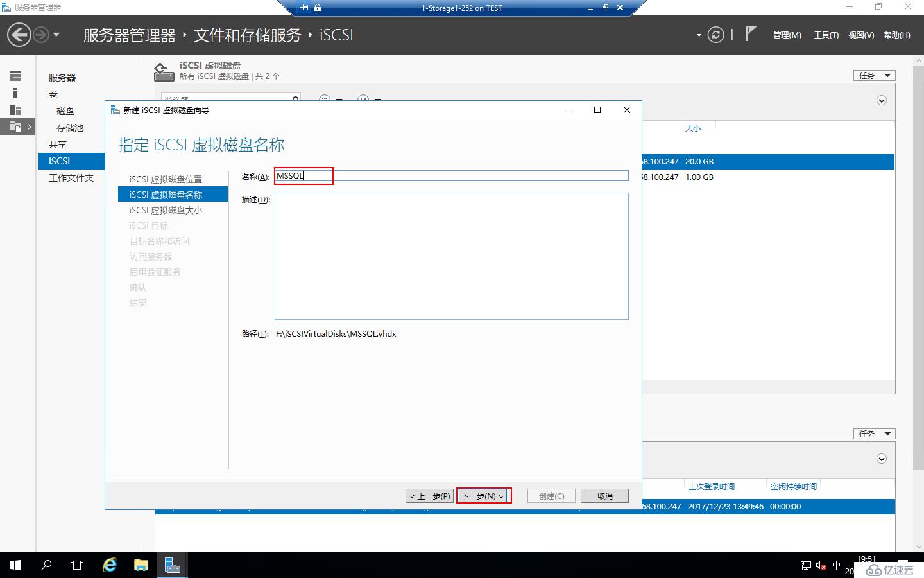Open the 管理(M) menu
Image resolution: width=924 pixels, height=578 pixels.
(787, 35)
